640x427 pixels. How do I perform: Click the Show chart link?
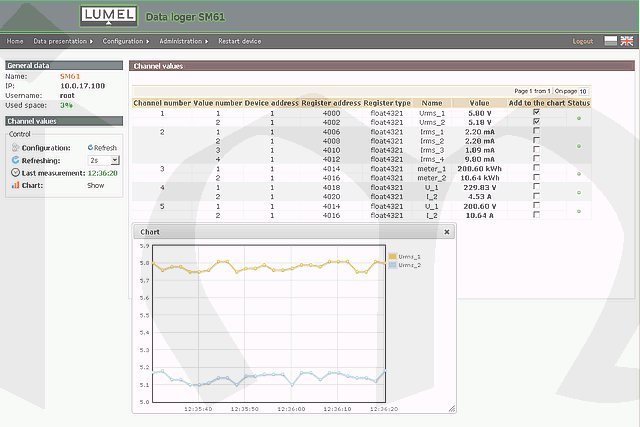point(95,185)
